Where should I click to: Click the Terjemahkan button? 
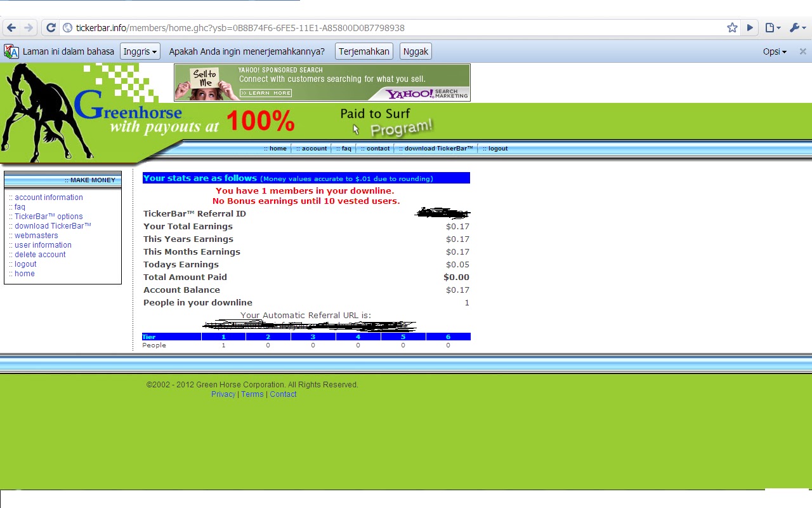pos(363,51)
